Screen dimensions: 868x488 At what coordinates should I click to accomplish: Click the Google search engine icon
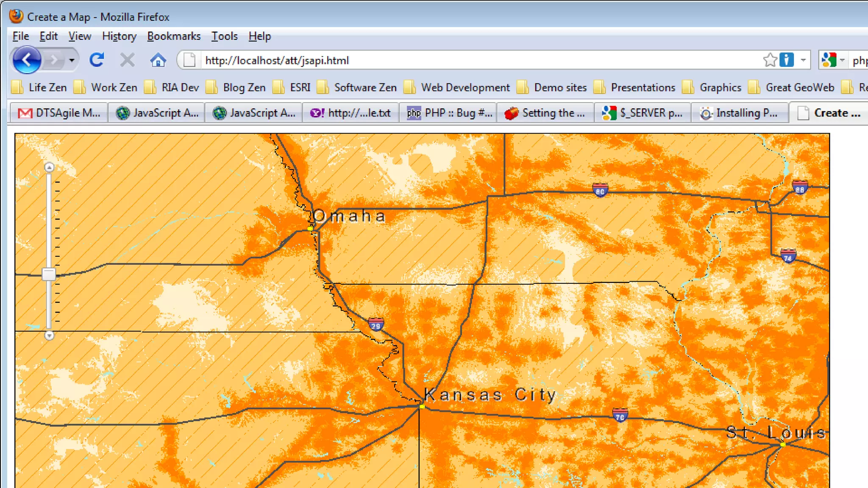[x=829, y=60]
